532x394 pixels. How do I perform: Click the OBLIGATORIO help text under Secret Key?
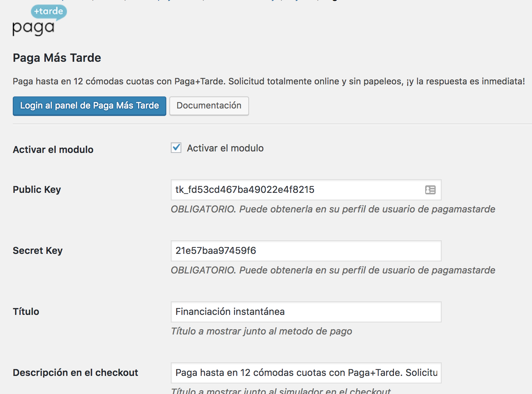point(333,270)
